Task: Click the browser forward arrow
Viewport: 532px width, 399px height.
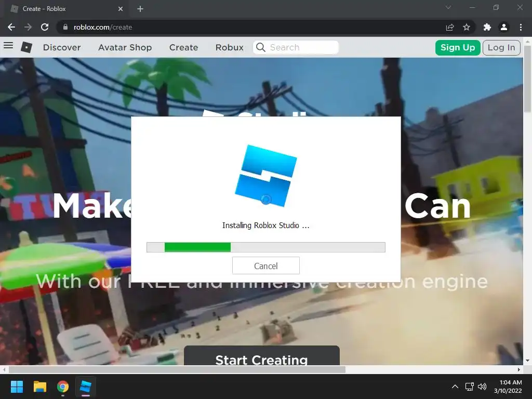Action: pos(28,27)
